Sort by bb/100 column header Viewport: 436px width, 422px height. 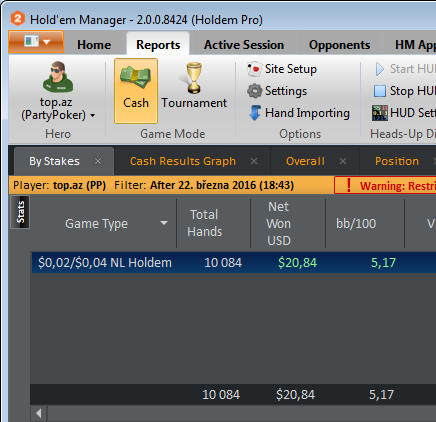tap(356, 224)
